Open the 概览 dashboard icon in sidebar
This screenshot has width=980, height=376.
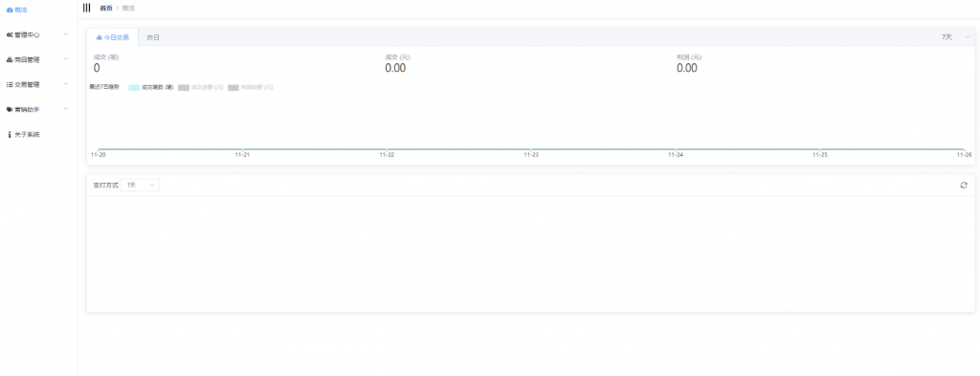pos(10,10)
